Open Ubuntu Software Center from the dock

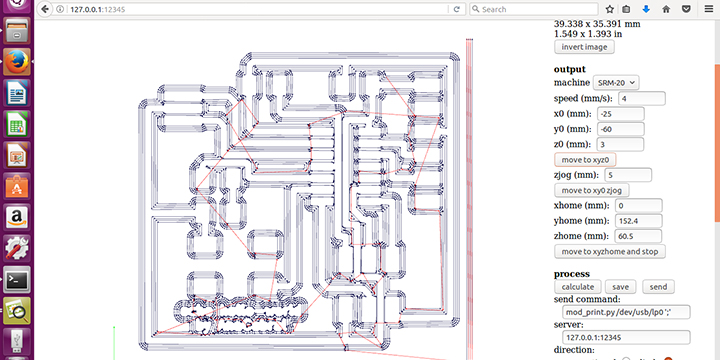coord(17,186)
